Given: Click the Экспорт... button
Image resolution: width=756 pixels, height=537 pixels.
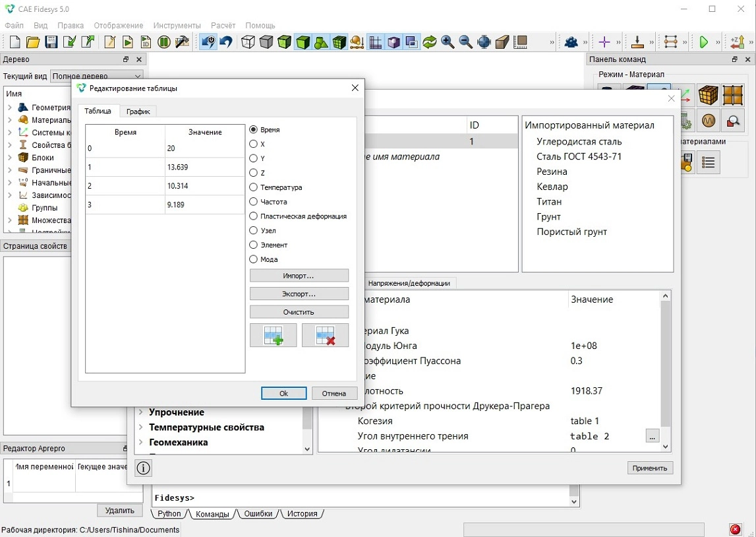Looking at the screenshot, I should click(299, 294).
